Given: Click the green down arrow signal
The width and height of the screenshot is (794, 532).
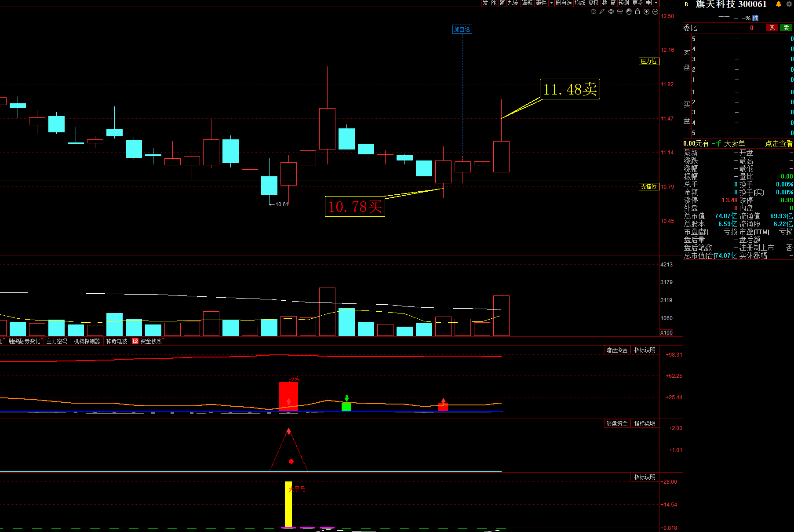Looking at the screenshot, I should [346, 398].
